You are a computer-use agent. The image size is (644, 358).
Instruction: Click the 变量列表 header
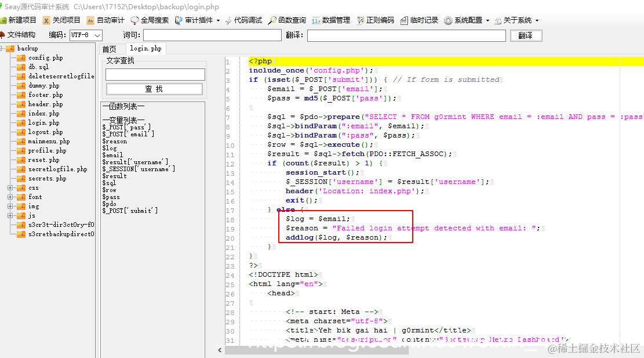123,120
